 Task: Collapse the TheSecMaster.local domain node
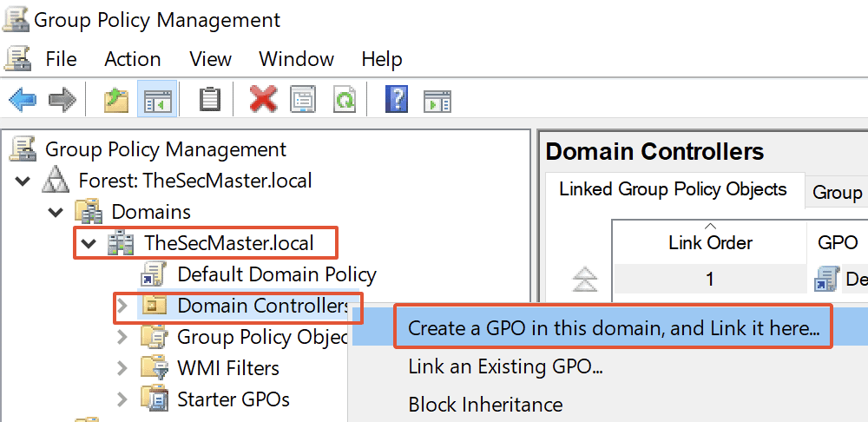[x=88, y=243]
